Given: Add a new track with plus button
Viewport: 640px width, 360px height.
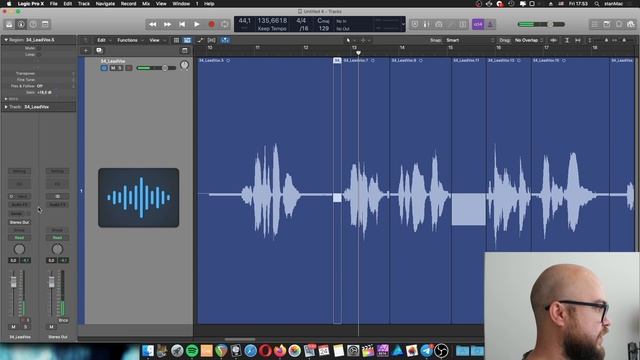Looking at the screenshot, I should [x=86, y=51].
